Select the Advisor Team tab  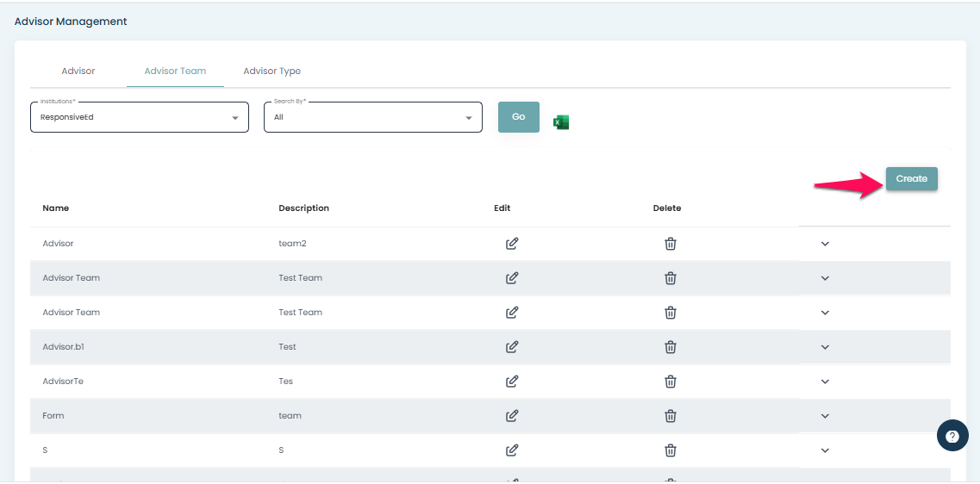pyautogui.click(x=175, y=71)
